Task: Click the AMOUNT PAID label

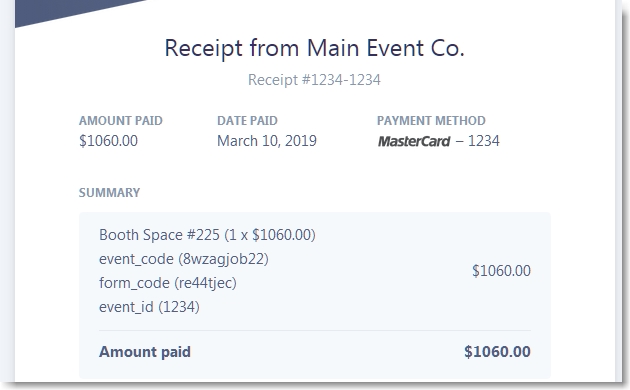Action: (121, 120)
